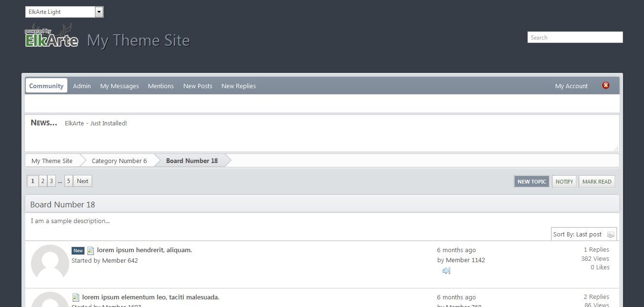Open topic lorem ipsum elementum leo, taciti malesuada
644x307 pixels.
(150, 297)
